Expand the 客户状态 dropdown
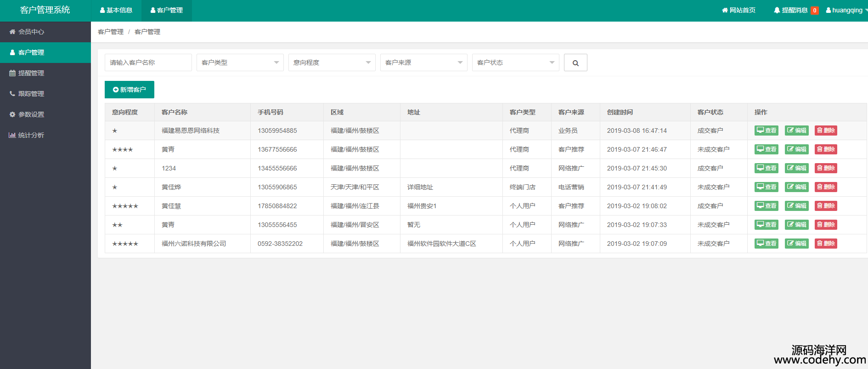 pyautogui.click(x=516, y=62)
